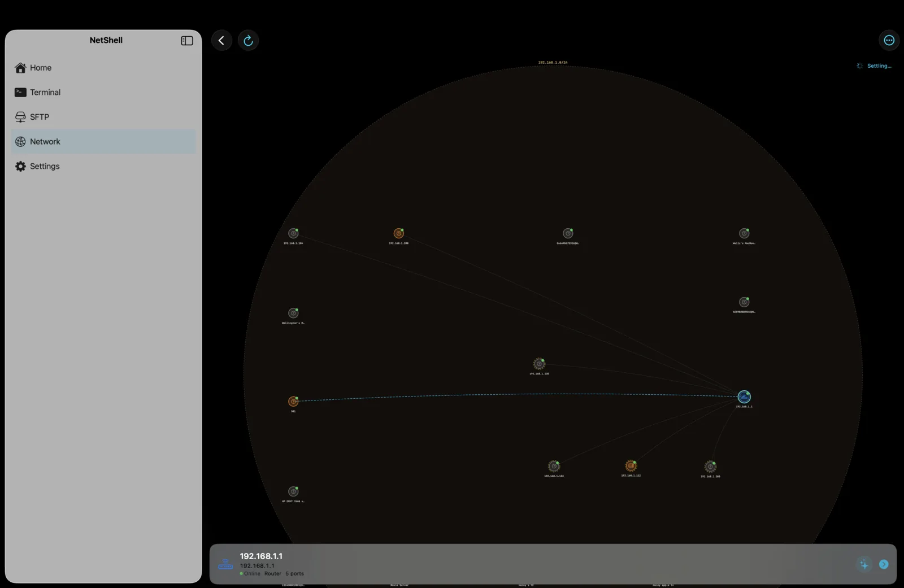Select the Wells's MacBook device node

pos(744,233)
